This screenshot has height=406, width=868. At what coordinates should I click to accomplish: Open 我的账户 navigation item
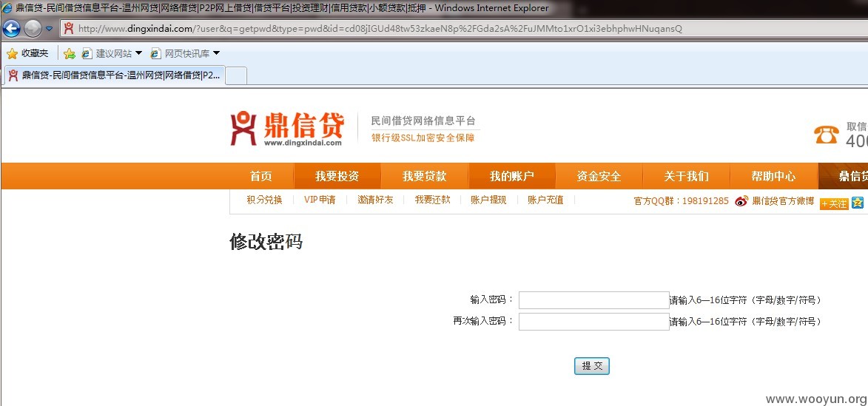[512, 177]
